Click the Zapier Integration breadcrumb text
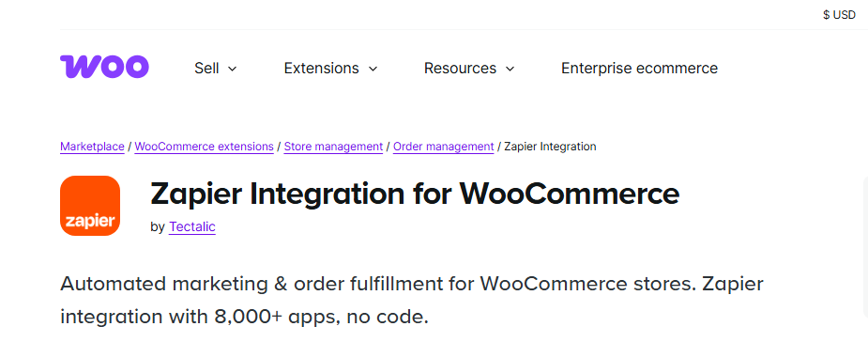The image size is (868, 342). click(550, 147)
